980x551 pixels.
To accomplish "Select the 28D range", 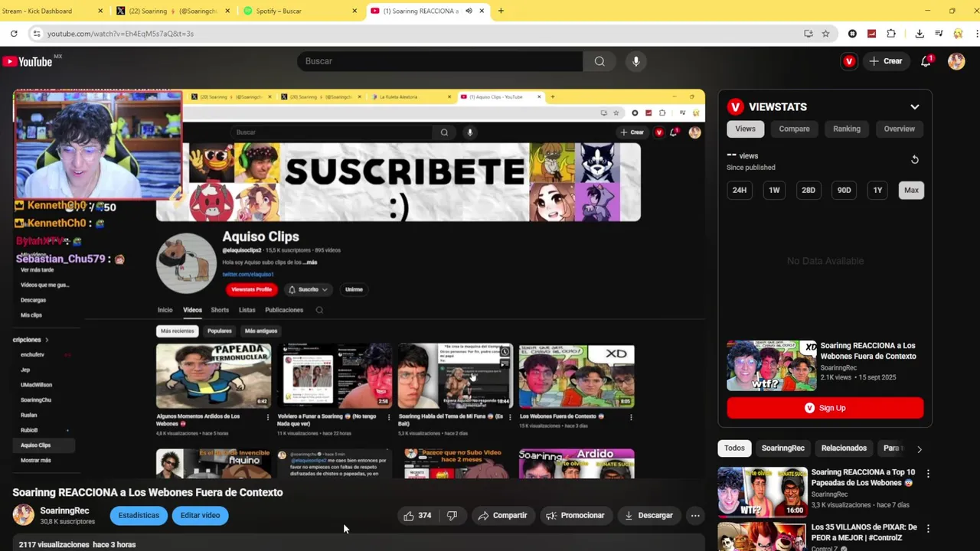I will 808,191.
